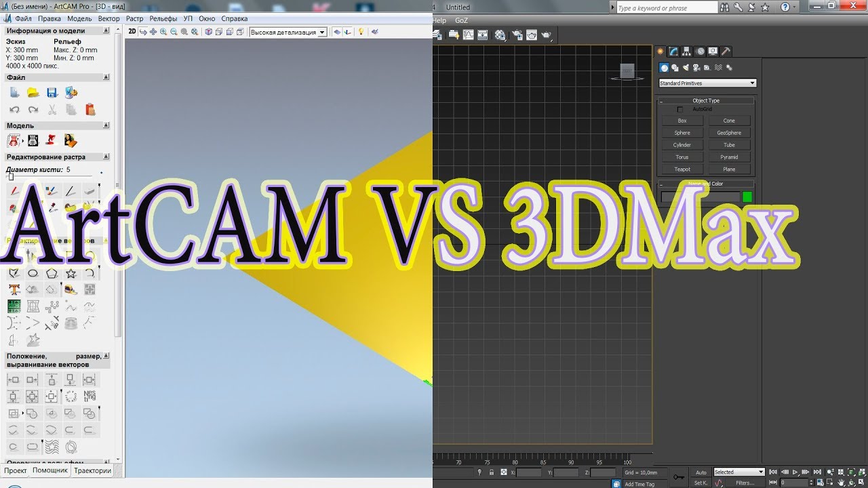
Task: Select the Cameras category icon in 3ds Max
Action: [x=697, y=68]
